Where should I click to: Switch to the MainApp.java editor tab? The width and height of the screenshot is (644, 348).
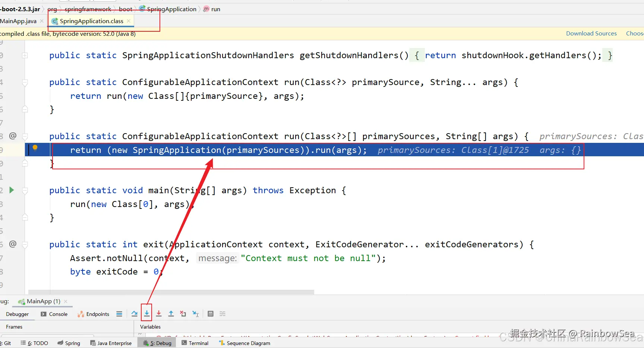coord(18,21)
